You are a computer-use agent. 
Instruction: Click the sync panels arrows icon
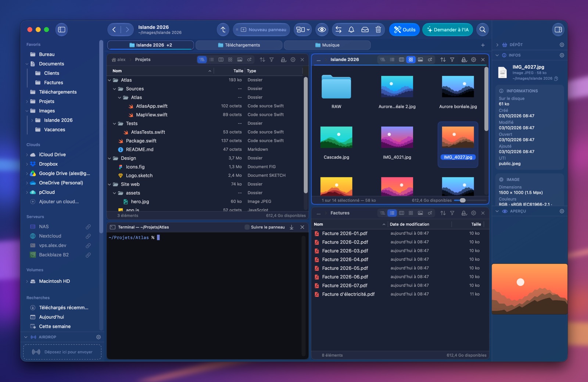click(338, 30)
